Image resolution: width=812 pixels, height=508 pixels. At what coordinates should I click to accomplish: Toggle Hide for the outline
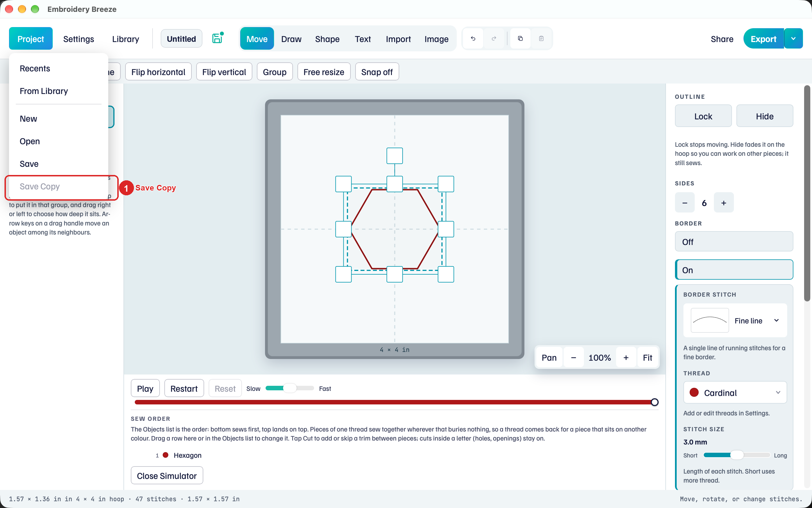pyautogui.click(x=765, y=116)
